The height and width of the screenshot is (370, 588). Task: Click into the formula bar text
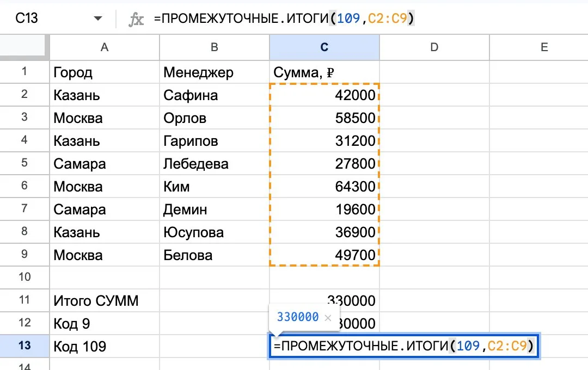[x=284, y=18]
